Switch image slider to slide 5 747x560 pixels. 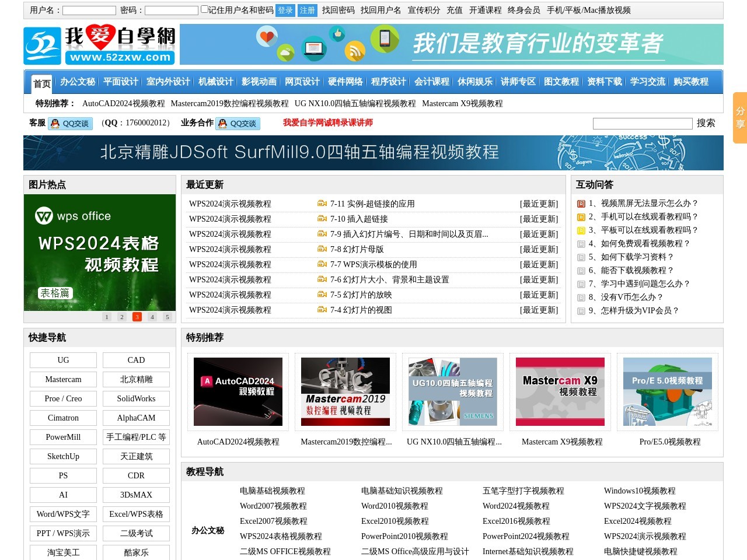click(x=167, y=317)
